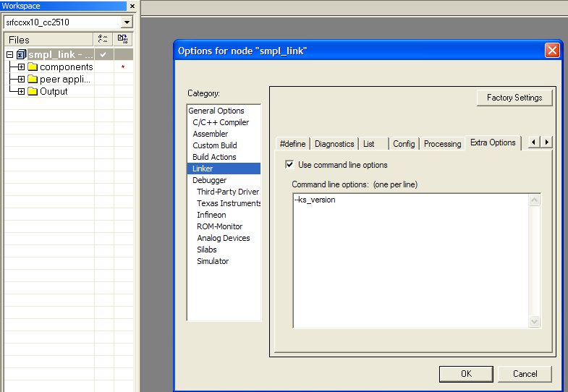Image resolution: width=568 pixels, height=392 pixels.
Task: Click the Files column header
Action: (x=48, y=40)
